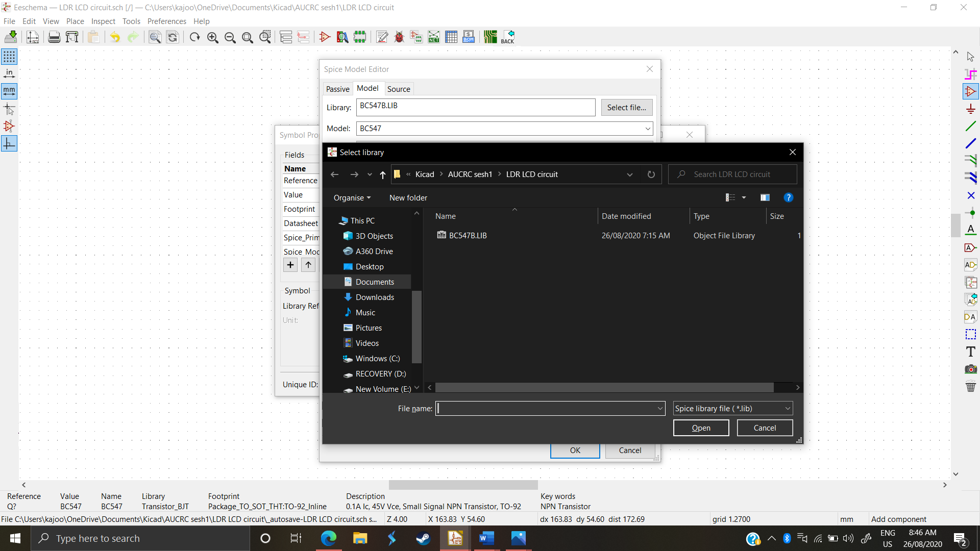This screenshot has width=980, height=551.
Task: Select the Place power port tool
Action: (x=970, y=109)
